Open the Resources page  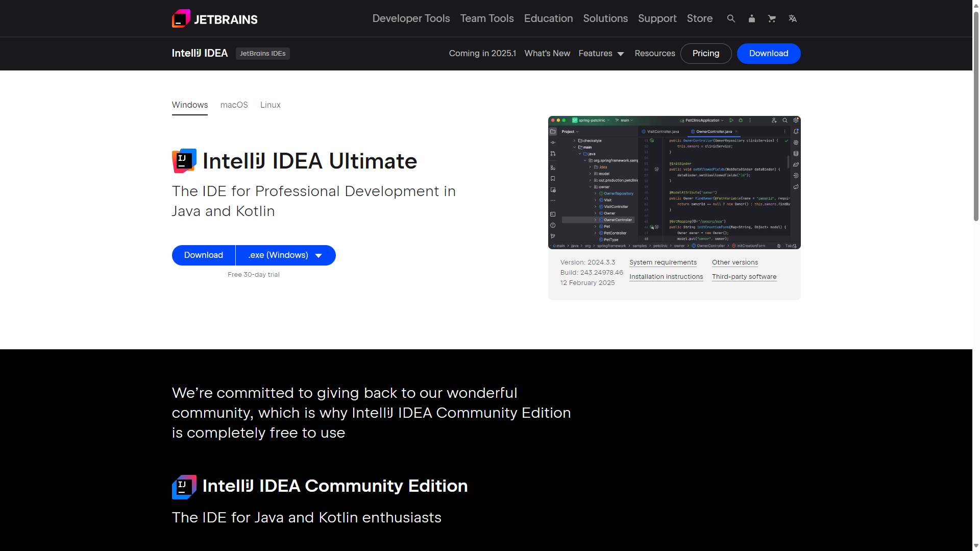(x=654, y=54)
